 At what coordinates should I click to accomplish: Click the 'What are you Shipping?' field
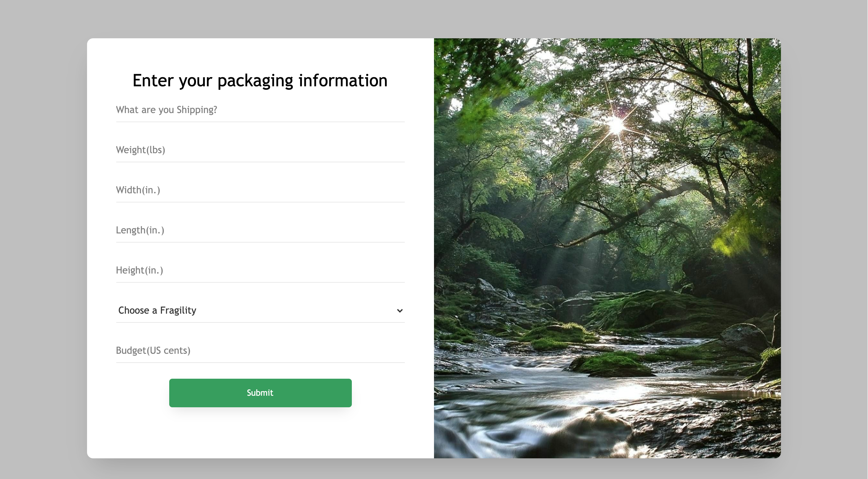(x=260, y=110)
